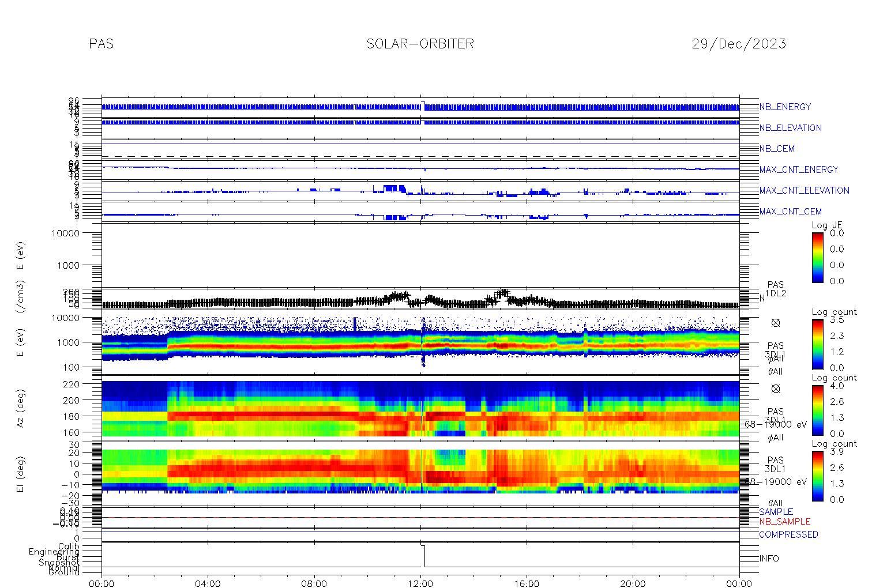The width and height of the screenshot is (872, 588).
Task: Click the 3.9 value on the color bar
Action: [837, 451]
